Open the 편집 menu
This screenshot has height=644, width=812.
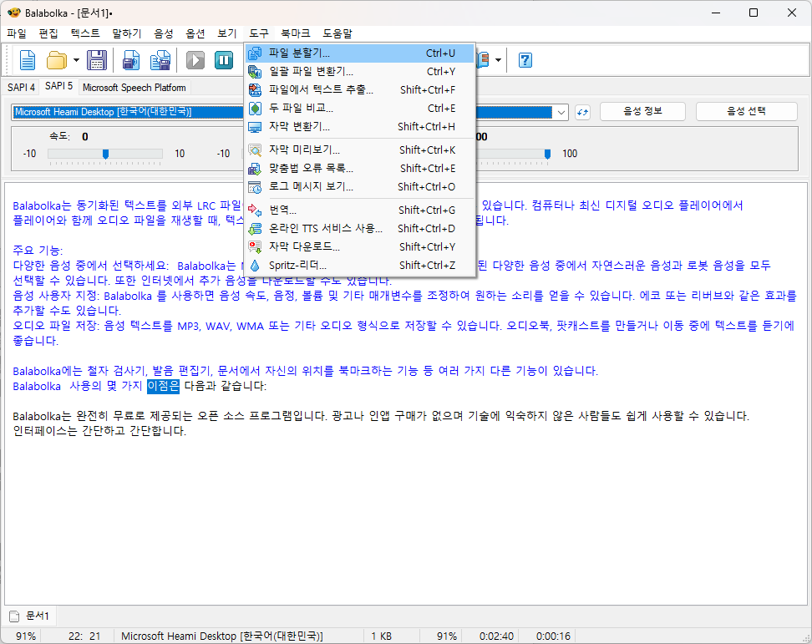click(x=48, y=33)
